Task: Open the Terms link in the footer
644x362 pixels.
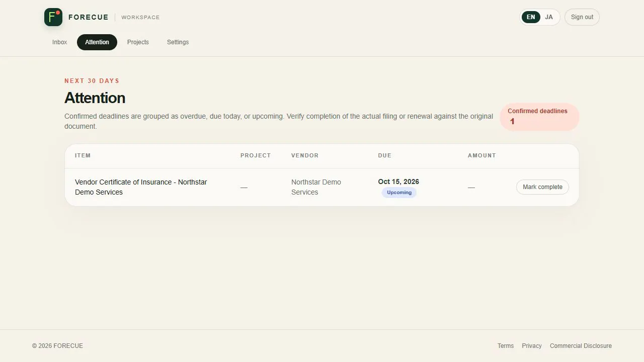Action: coord(506,346)
